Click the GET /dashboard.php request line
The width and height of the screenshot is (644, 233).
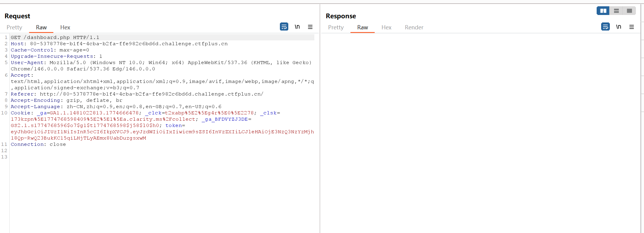[x=55, y=37]
